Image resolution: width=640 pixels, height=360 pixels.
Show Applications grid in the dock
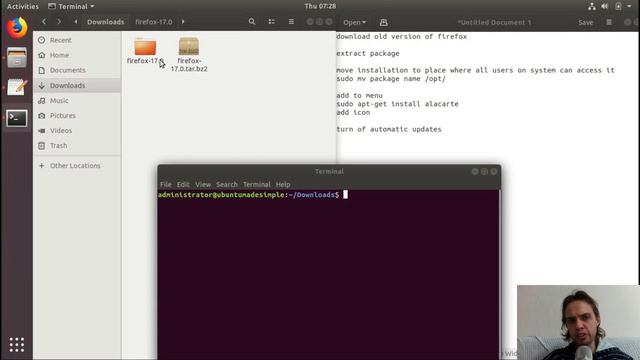pos(17,345)
